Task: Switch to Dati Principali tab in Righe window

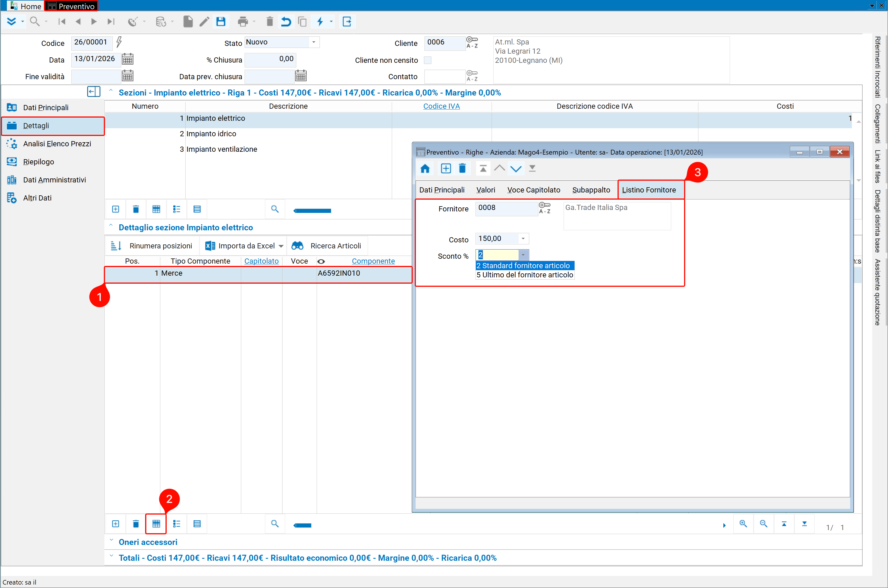Action: pyautogui.click(x=442, y=190)
